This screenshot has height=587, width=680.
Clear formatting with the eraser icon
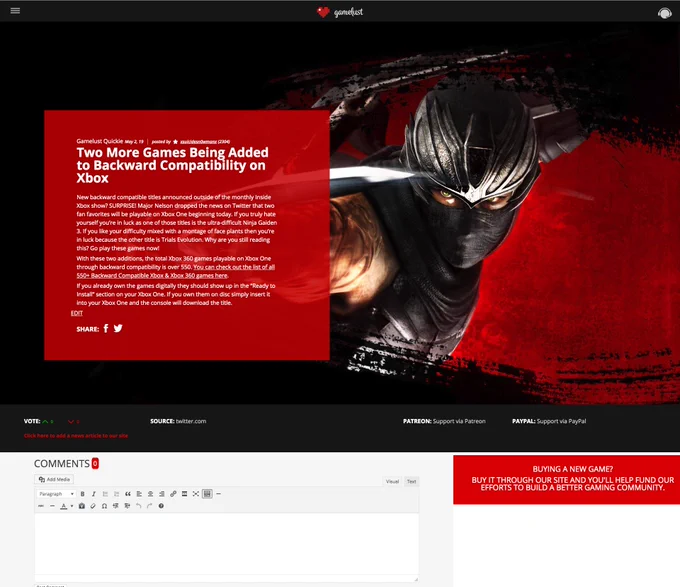(x=93, y=506)
